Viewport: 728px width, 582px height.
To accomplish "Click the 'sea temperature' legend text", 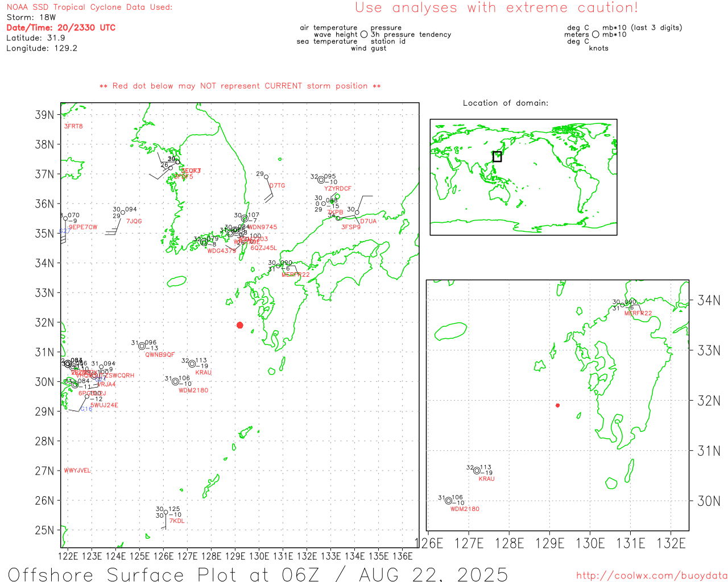I will tap(327, 41).
